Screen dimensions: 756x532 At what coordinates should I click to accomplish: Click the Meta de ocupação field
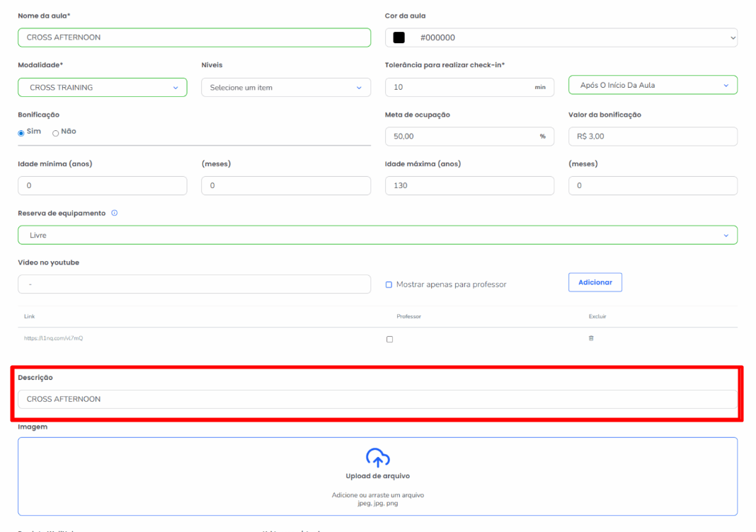click(x=460, y=137)
